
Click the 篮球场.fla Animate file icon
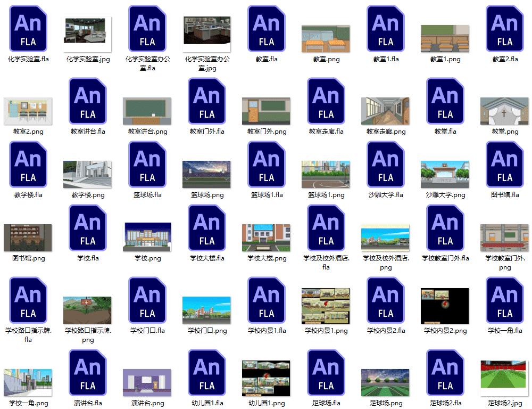coord(147,165)
